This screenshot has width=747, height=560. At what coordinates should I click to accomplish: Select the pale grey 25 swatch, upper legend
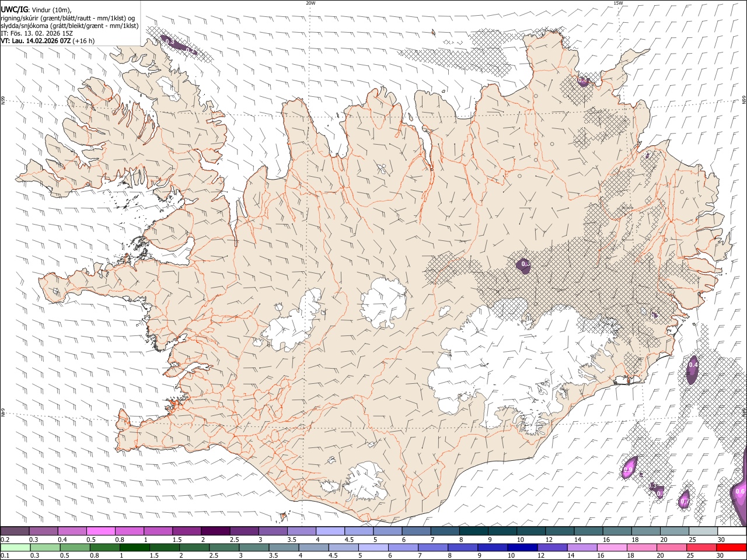[704, 531]
